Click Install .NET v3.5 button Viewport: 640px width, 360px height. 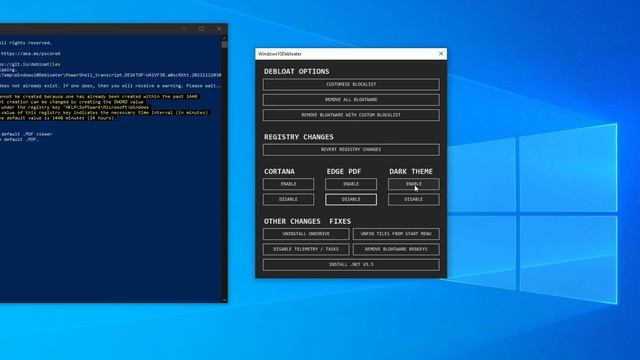[x=351, y=264]
